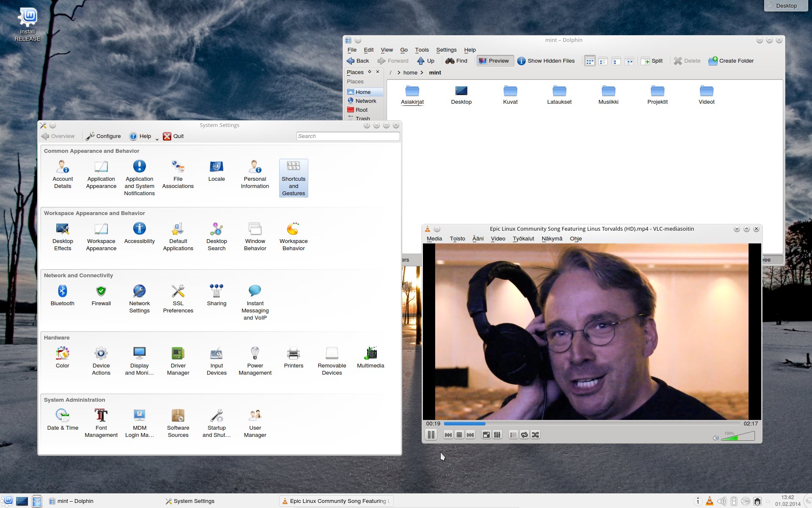Open Bluetooth settings

click(x=63, y=295)
